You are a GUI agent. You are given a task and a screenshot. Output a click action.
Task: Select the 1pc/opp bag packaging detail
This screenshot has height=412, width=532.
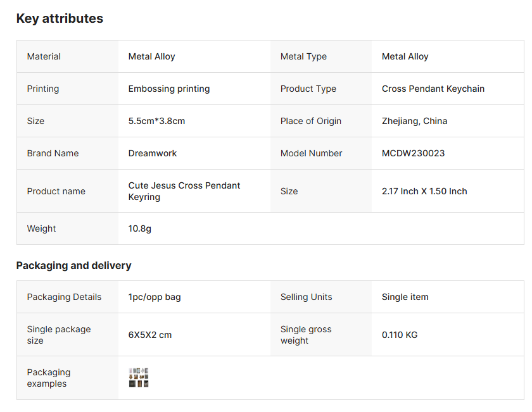point(155,297)
